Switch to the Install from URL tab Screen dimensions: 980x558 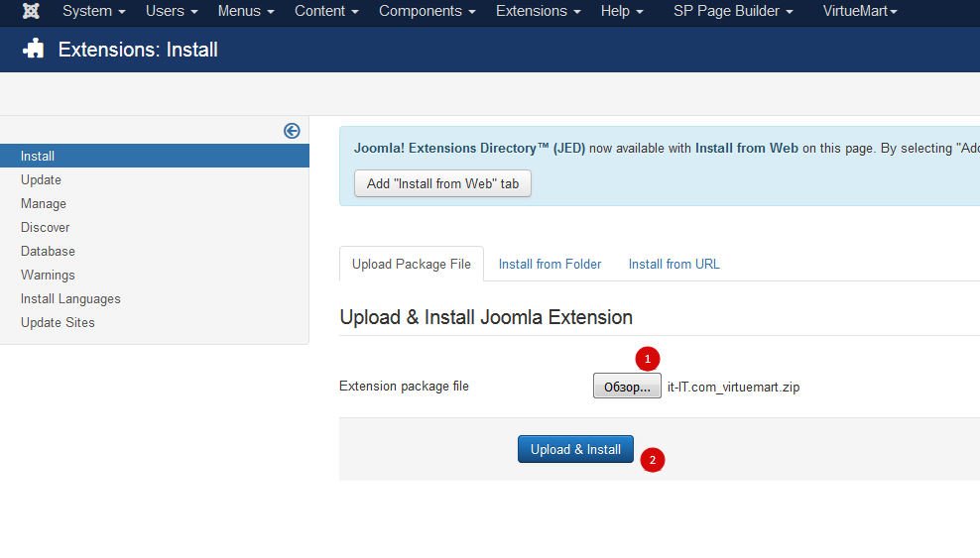click(674, 265)
